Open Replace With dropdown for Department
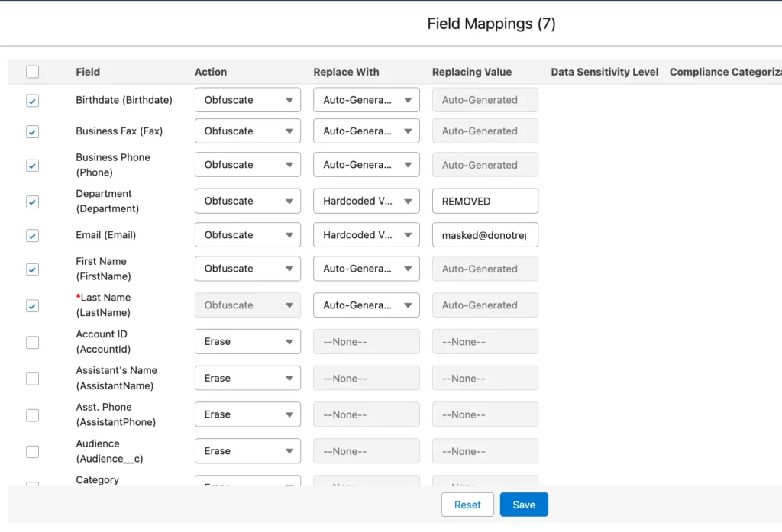The width and height of the screenshot is (782, 532). click(x=366, y=202)
